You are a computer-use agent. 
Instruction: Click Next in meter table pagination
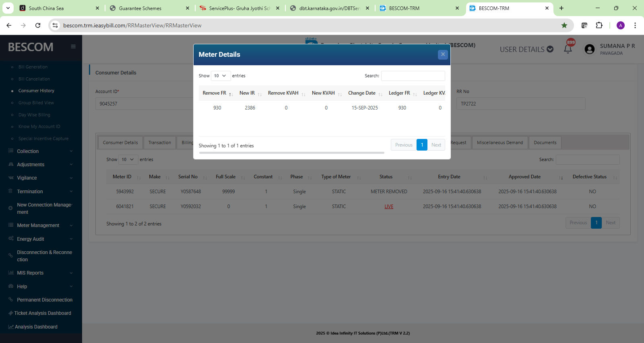(611, 223)
